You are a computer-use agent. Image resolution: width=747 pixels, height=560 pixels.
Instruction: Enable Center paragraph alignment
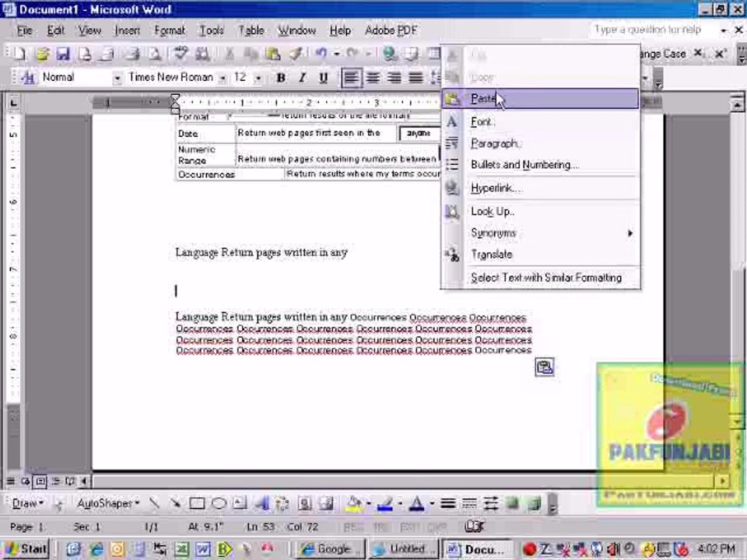373,78
